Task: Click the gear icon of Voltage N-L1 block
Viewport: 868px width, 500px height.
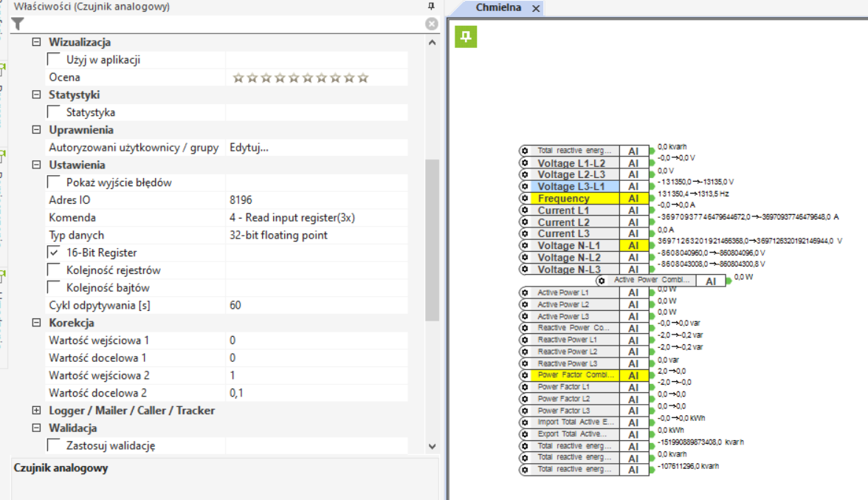Action: point(525,245)
